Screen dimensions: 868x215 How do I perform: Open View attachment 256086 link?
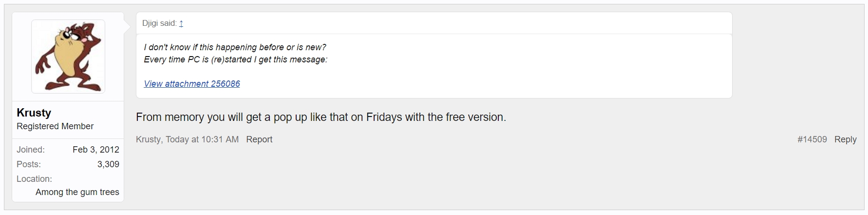[x=192, y=84]
